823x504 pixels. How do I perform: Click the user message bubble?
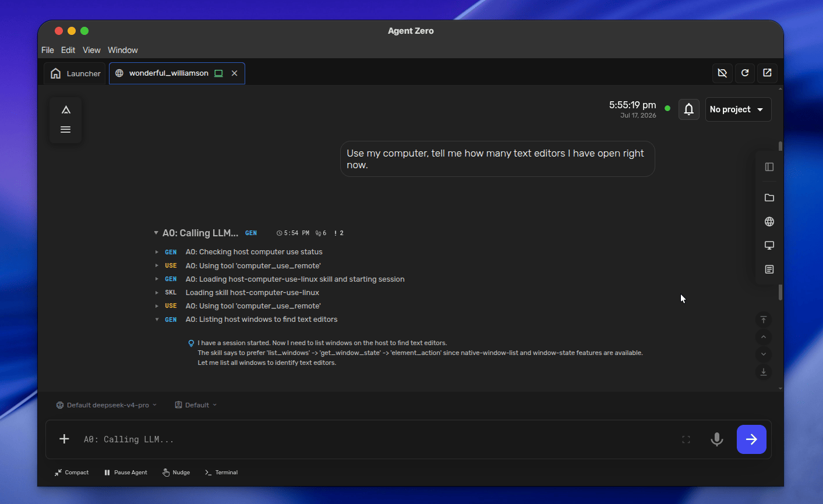pyautogui.click(x=497, y=159)
